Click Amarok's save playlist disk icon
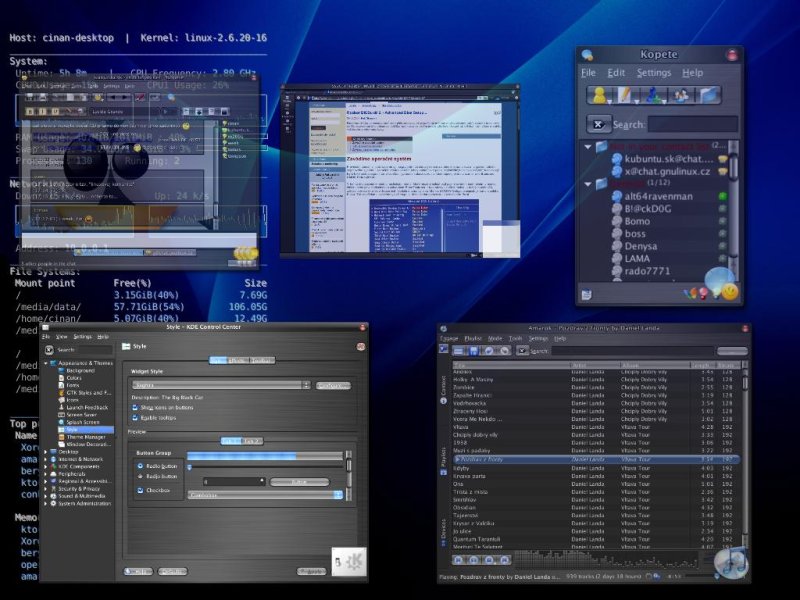Image resolution: width=800 pixels, height=600 pixels. tap(473, 351)
